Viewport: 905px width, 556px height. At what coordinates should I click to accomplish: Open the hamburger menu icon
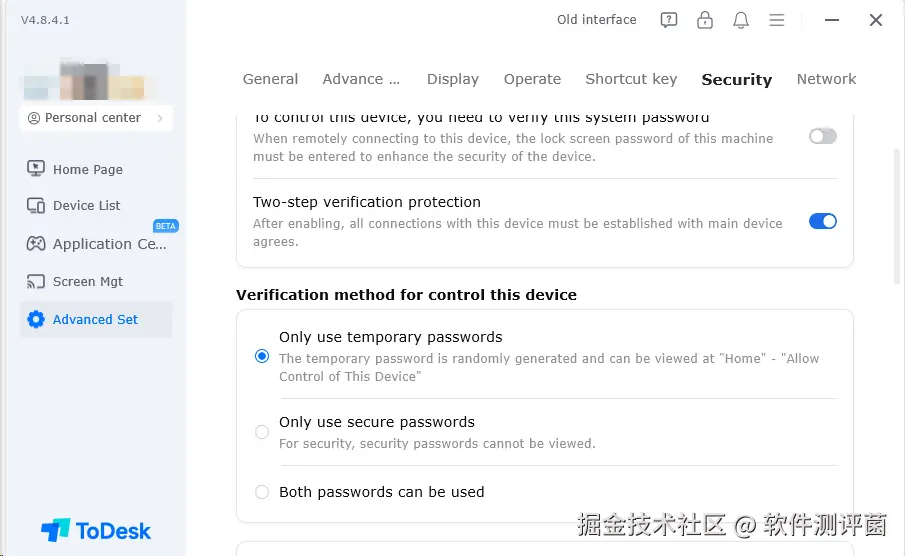pos(776,20)
